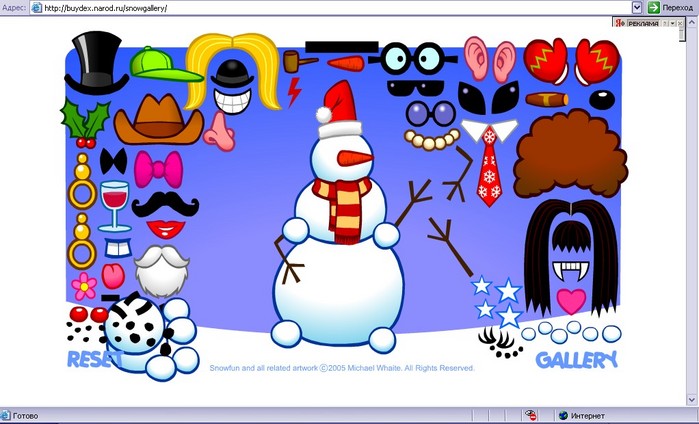
Task: Click the RESET button
Action: click(x=95, y=359)
